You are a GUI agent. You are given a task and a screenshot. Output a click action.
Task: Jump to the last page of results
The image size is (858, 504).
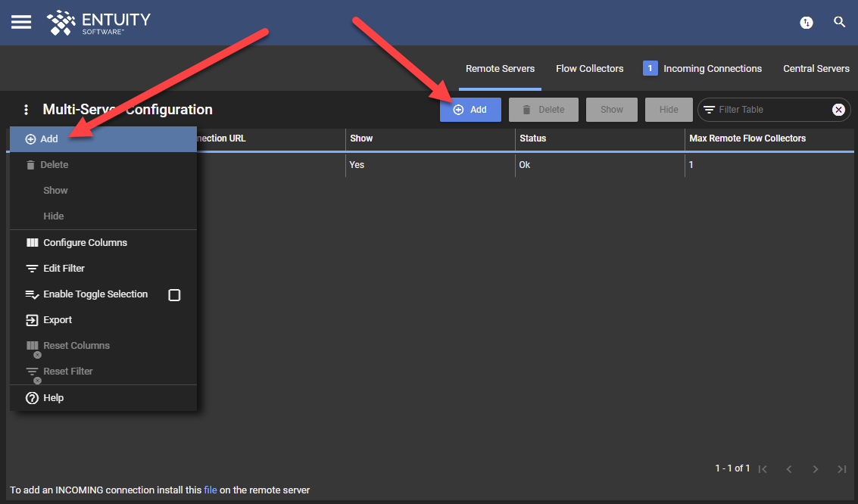click(841, 469)
